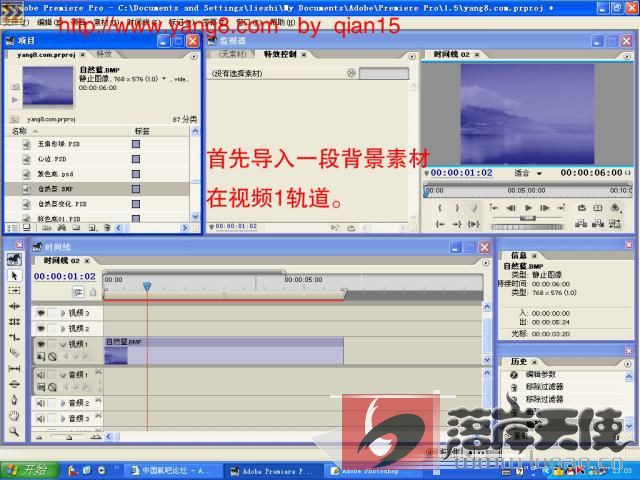Create new bin with folder icon
This screenshot has width=640, height=480.
[76, 228]
